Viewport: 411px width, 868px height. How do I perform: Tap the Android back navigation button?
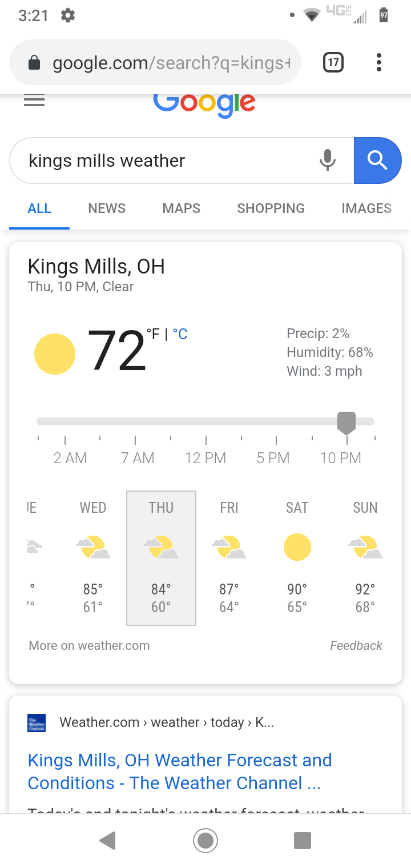click(107, 840)
